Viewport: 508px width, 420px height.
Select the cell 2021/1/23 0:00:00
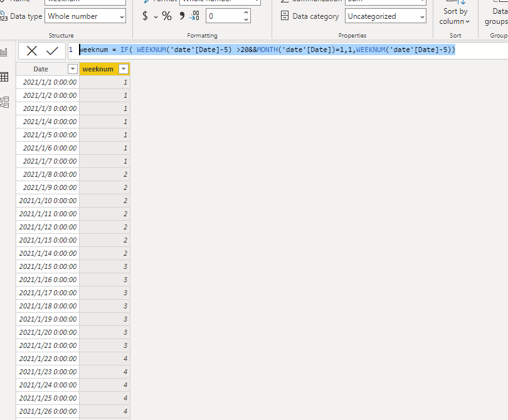48,372
